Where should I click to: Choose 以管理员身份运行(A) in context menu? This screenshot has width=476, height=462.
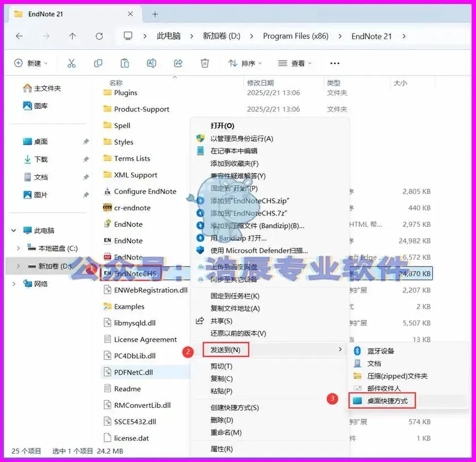pyautogui.click(x=241, y=138)
